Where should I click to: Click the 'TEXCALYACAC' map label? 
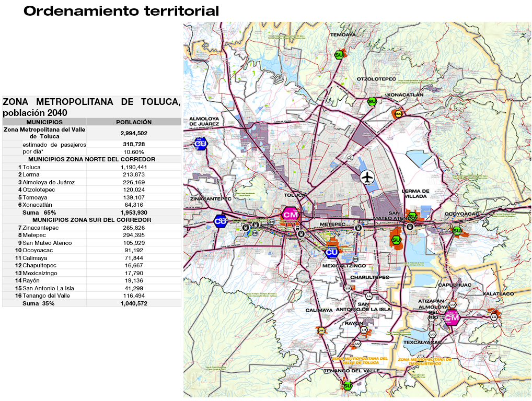tap(422, 343)
